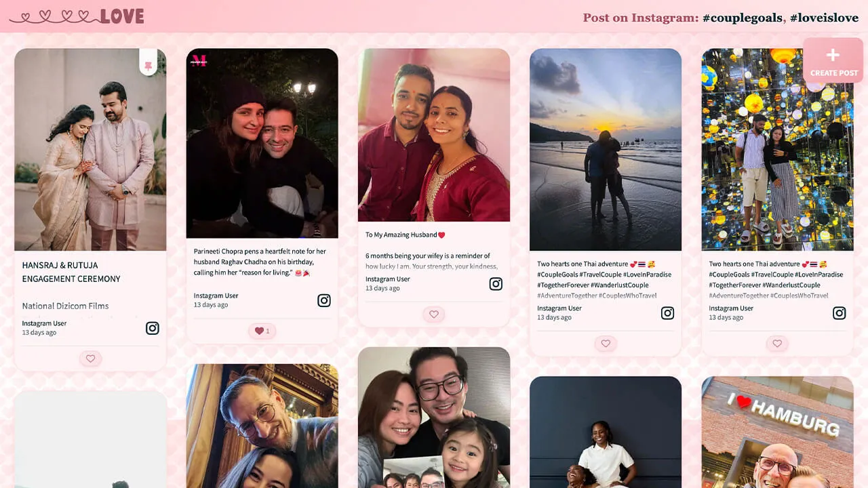Image resolution: width=868 pixels, height=488 pixels.
Task: Open Instagram icon on Hansraj & Rutuja post
Action: [x=153, y=328]
